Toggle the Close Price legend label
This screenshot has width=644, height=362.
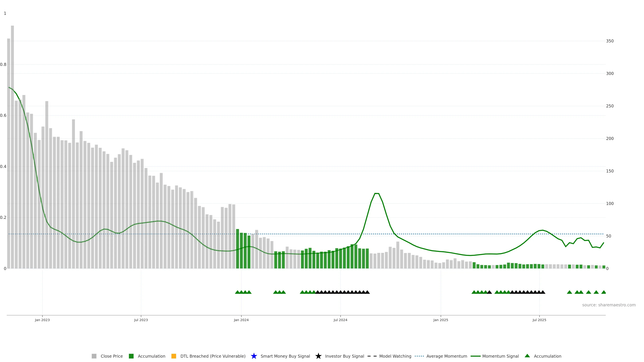click(x=112, y=356)
